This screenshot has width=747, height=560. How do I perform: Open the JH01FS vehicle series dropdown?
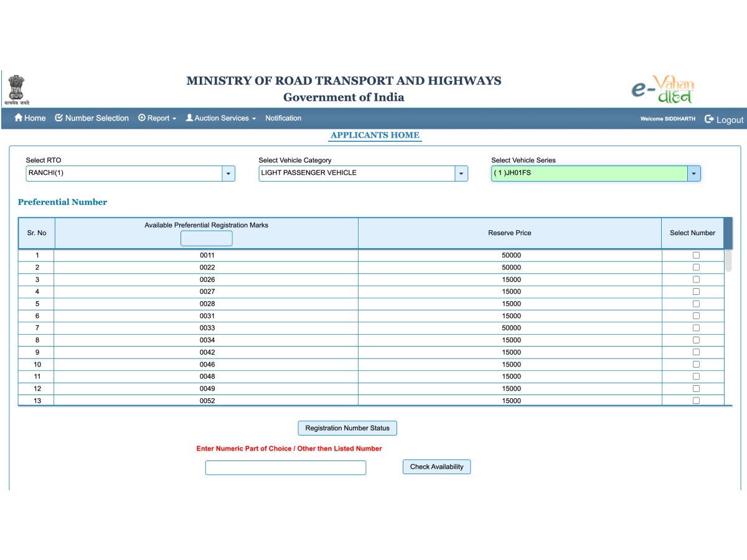pos(693,173)
